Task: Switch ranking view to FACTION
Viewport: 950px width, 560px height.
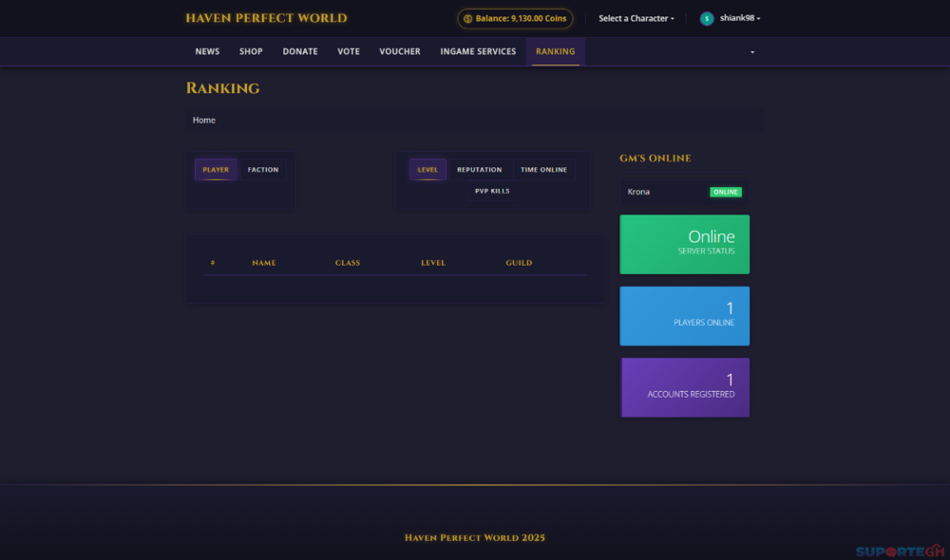Action: click(262, 169)
